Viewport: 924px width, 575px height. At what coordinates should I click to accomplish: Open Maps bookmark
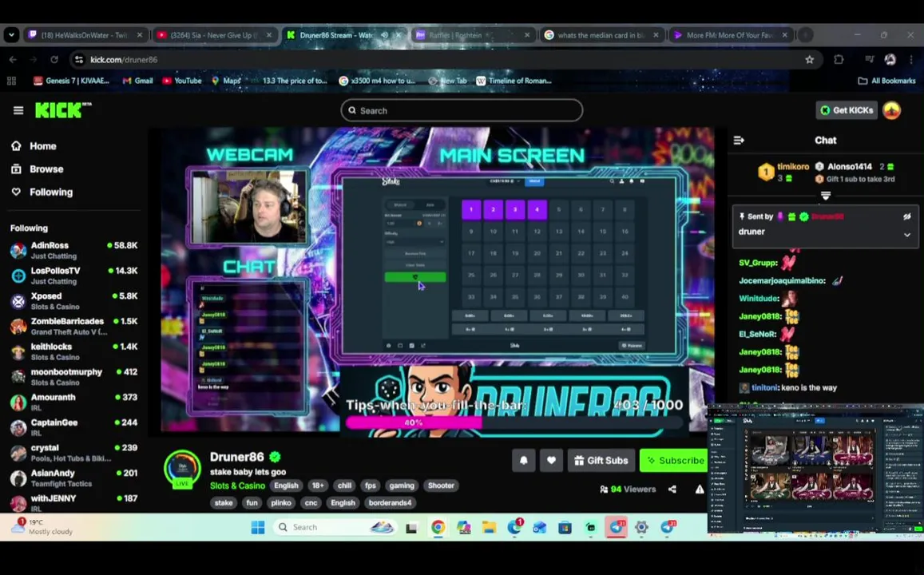[226, 81]
